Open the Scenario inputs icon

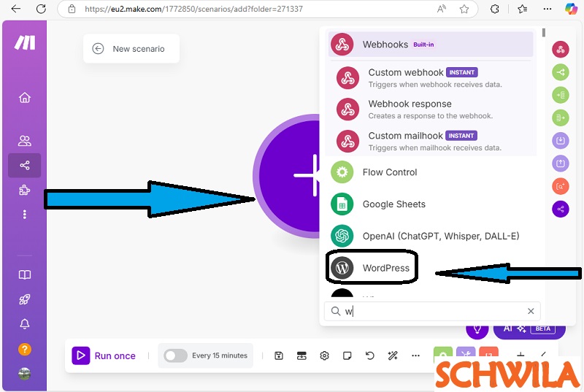pos(301,356)
